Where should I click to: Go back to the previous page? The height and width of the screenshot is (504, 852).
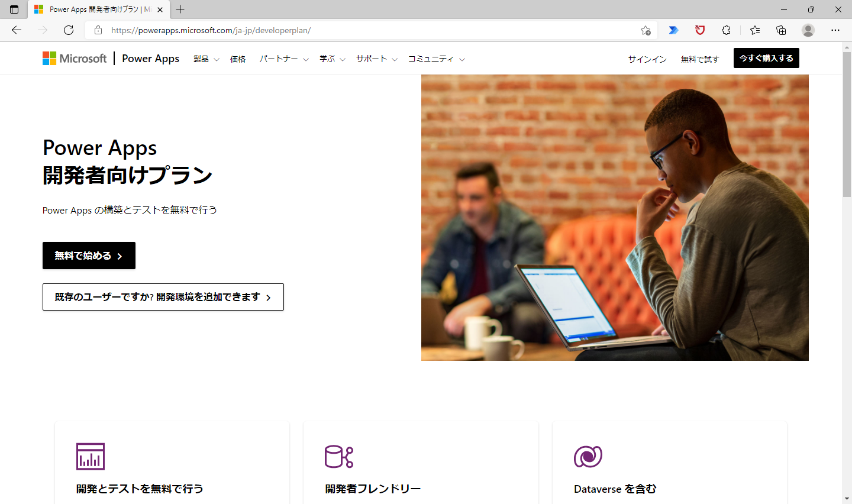click(17, 30)
